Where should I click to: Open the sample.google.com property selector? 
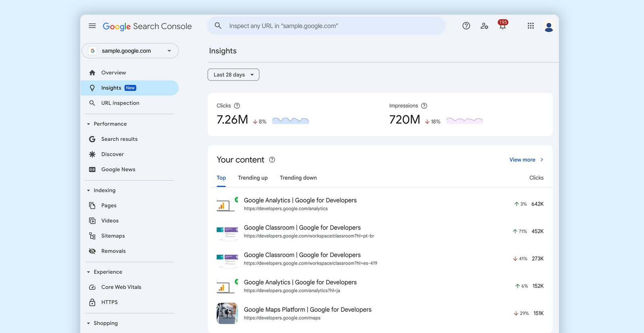130,51
